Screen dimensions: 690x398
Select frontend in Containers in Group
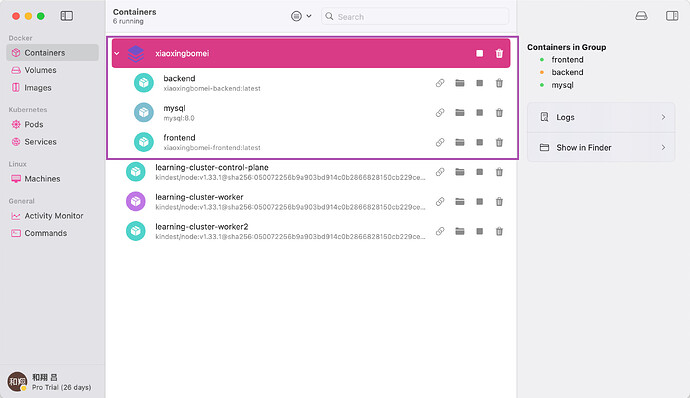point(567,60)
